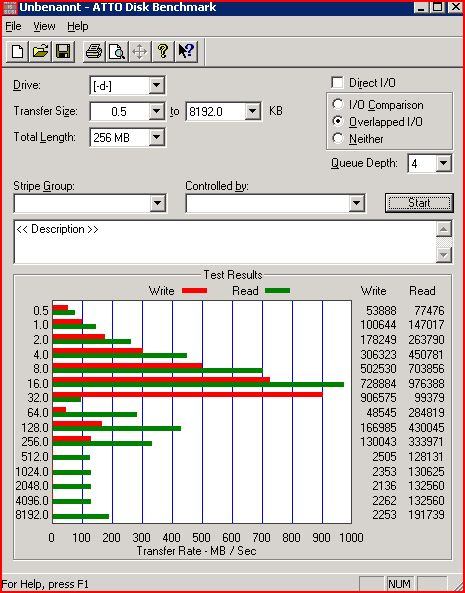Viewport: 465px width, 593px height.
Task: Expand the Queue Depth dropdown
Action: coord(443,163)
